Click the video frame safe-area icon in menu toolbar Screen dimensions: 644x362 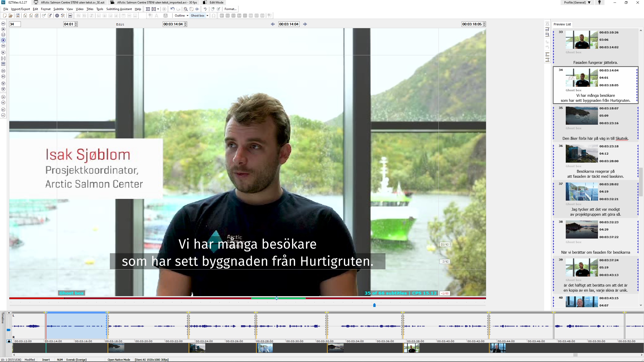148,9
